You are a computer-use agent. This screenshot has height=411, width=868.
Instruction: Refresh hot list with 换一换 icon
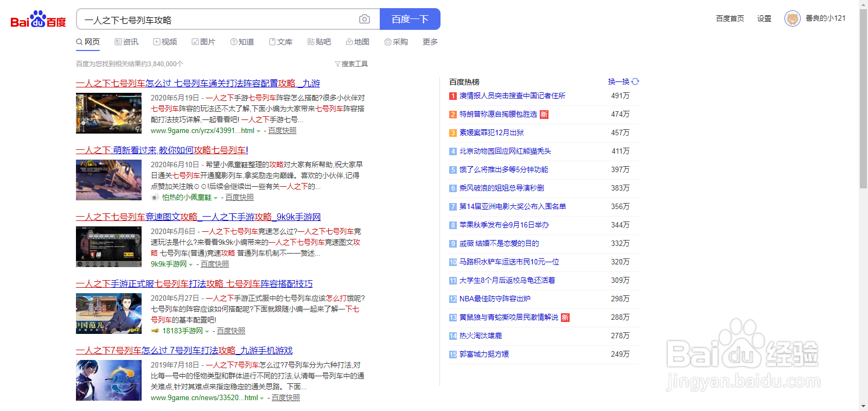[635, 81]
